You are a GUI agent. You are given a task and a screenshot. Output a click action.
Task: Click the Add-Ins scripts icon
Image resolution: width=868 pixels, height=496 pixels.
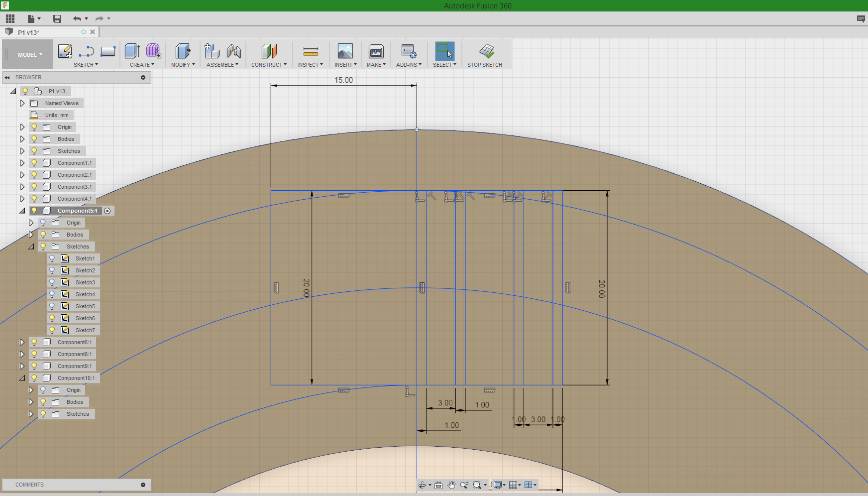click(x=409, y=51)
